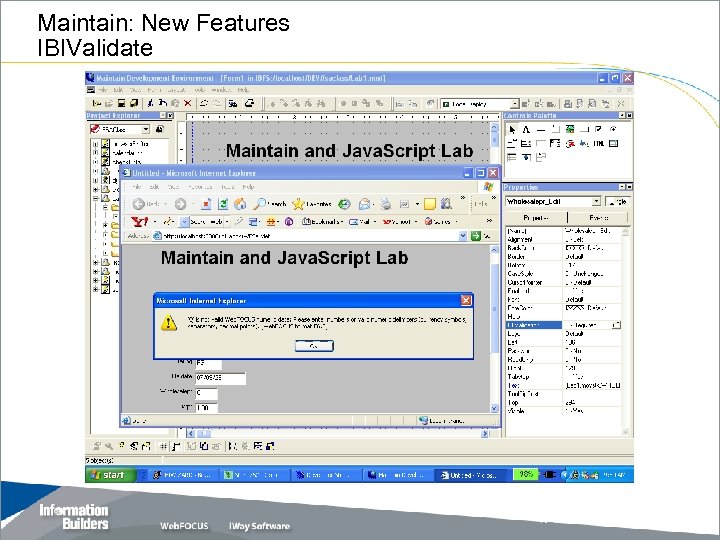Expand the topmost Project Explorer tree node
The width and height of the screenshot is (720, 540).
click(96, 144)
